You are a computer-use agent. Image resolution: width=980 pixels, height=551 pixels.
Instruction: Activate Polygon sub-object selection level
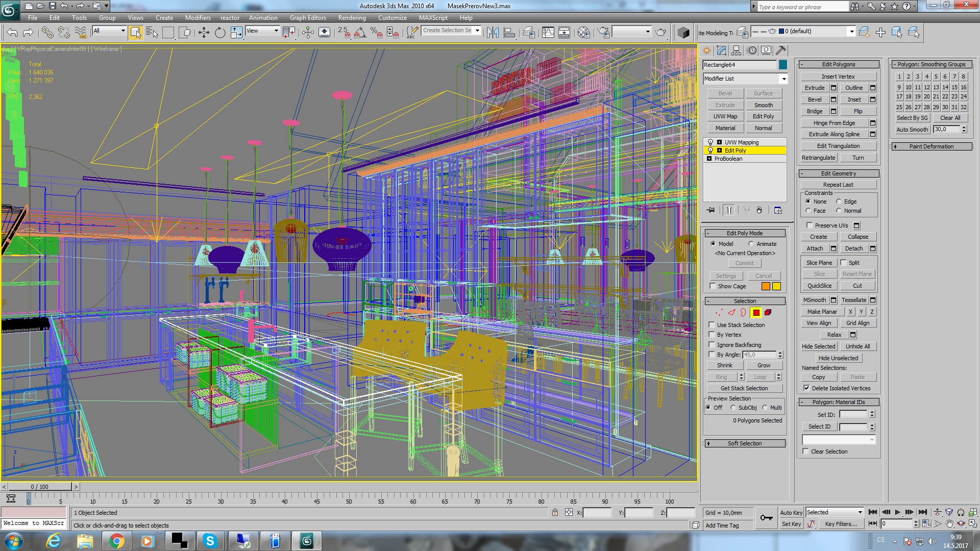tap(756, 312)
